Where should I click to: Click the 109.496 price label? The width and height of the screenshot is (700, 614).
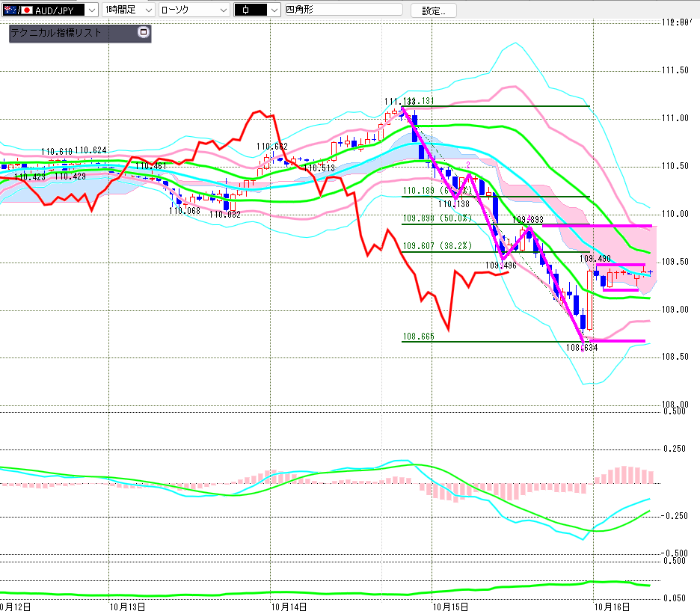point(501,265)
